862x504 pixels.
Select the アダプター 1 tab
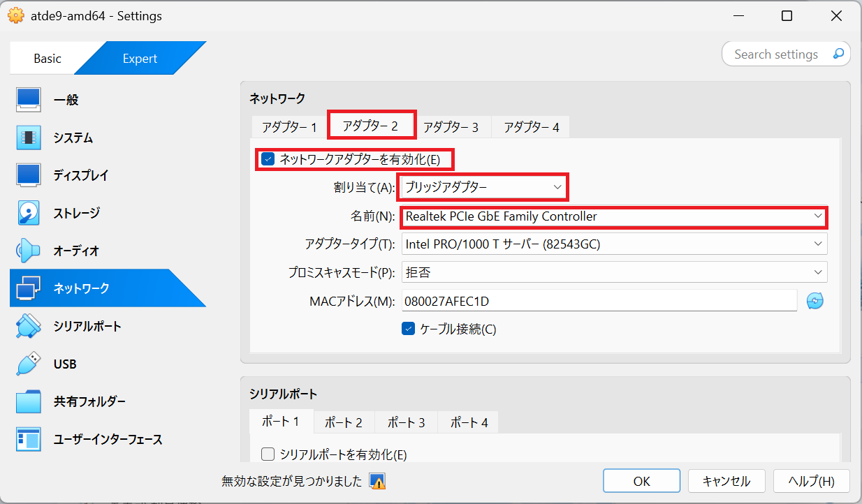(x=289, y=127)
